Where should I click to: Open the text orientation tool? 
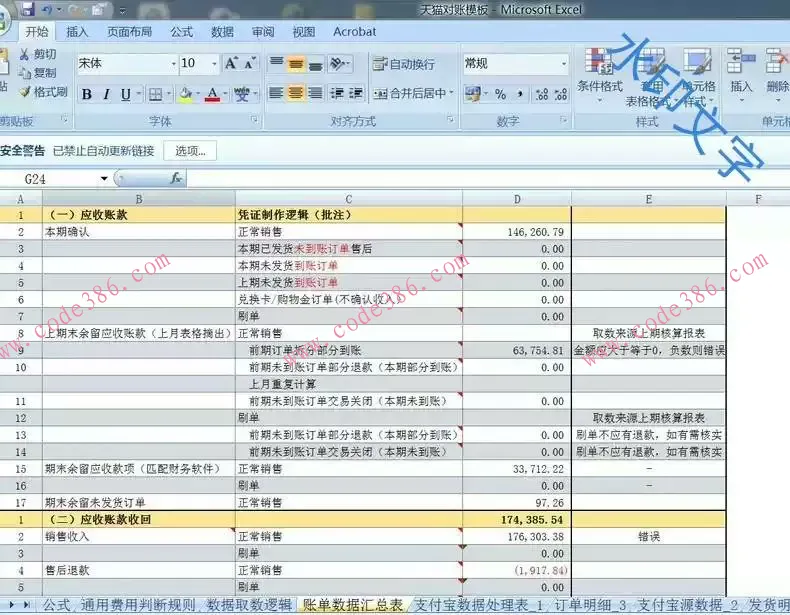(x=339, y=63)
